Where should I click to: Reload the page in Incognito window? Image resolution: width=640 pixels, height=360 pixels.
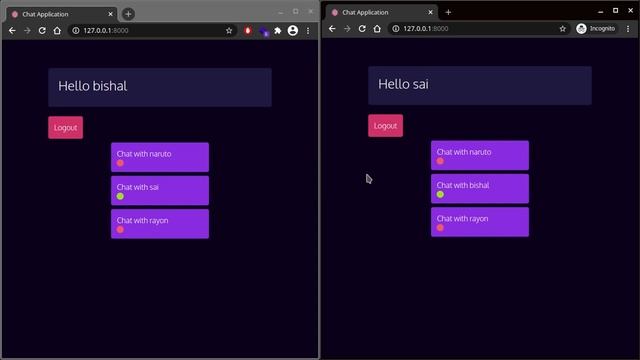click(x=362, y=29)
